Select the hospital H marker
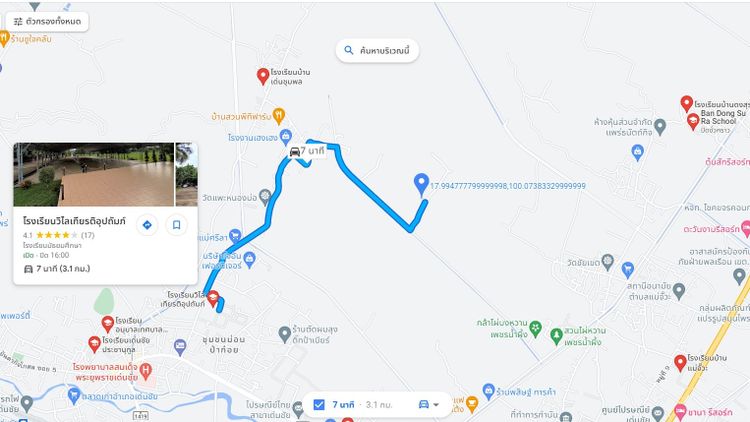Screen dimensions: 750x422 click(x=146, y=369)
